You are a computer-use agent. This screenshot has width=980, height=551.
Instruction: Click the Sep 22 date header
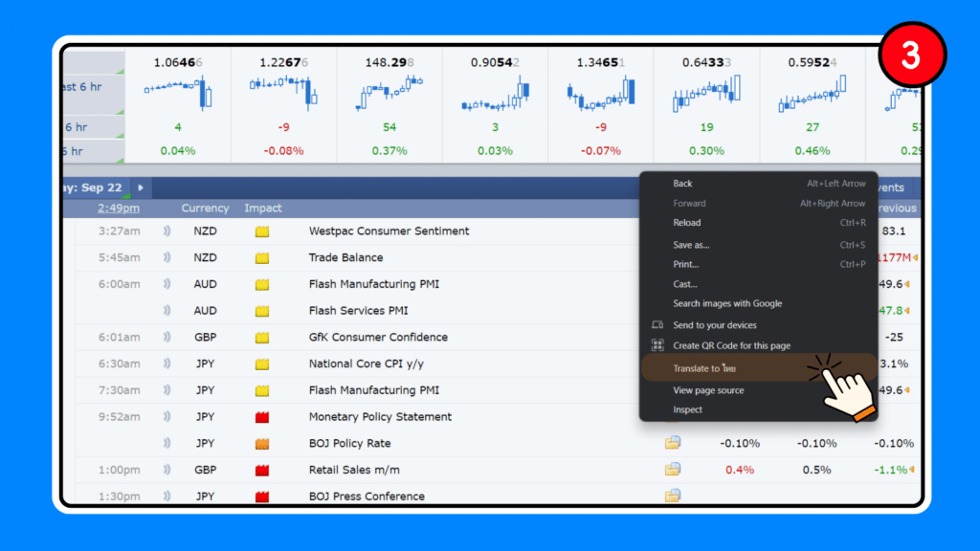(x=94, y=187)
